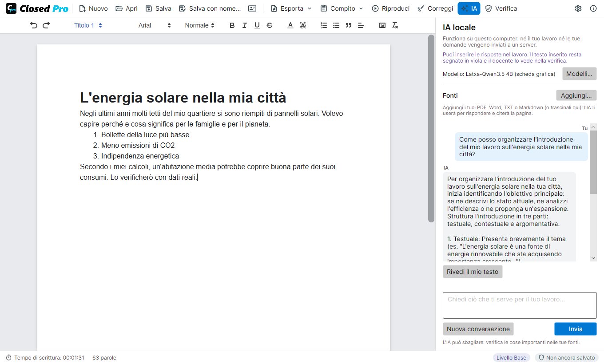The image size is (604, 364).
Task: Redo the last undone edit
Action: coord(46,25)
